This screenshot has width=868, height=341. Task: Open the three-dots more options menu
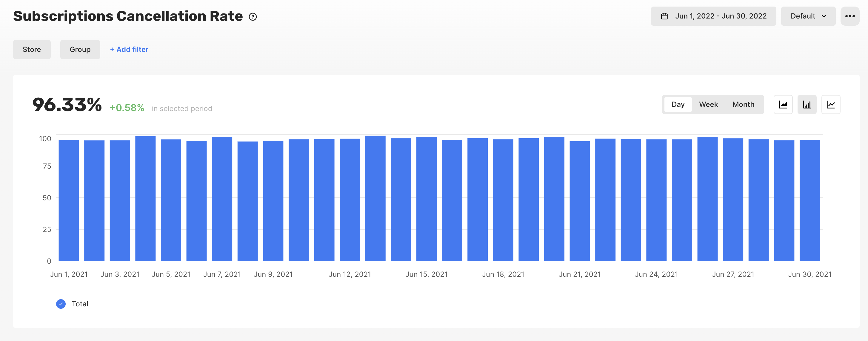(x=849, y=16)
